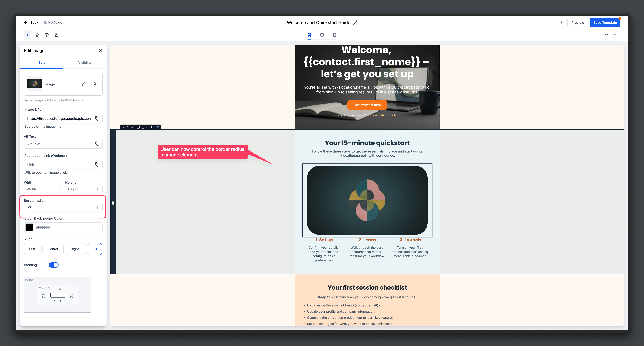This screenshot has width=644, height=346.
Task: Select the paint roller styling icon
Action: (x=47, y=35)
